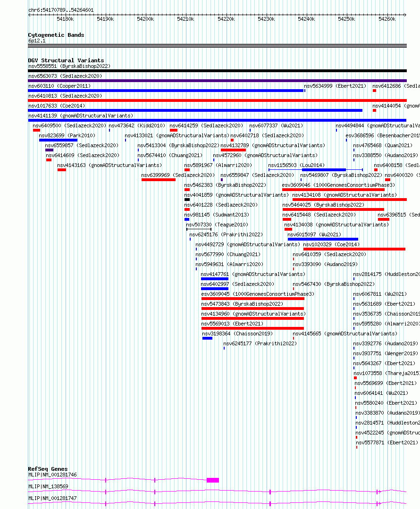
Task: Open nsv6414259 (Sedlazeck2020) variant
Action: coord(206,125)
